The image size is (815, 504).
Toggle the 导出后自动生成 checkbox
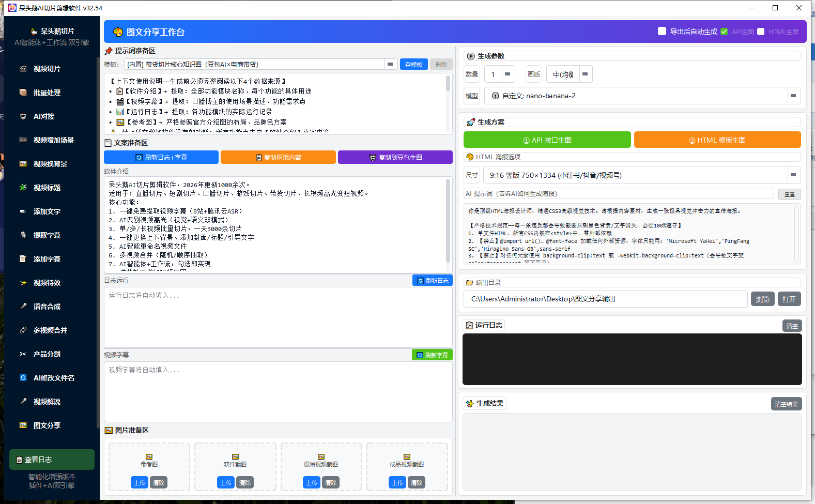click(662, 31)
